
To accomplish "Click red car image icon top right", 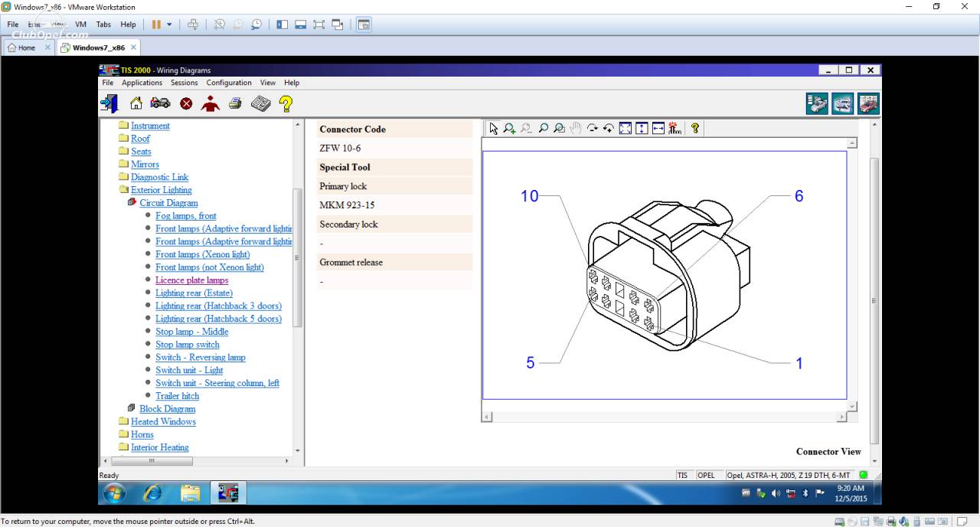I will coord(868,103).
